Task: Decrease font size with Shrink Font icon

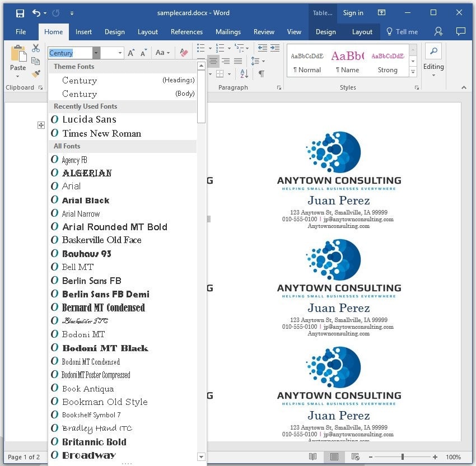Action: click(143, 53)
